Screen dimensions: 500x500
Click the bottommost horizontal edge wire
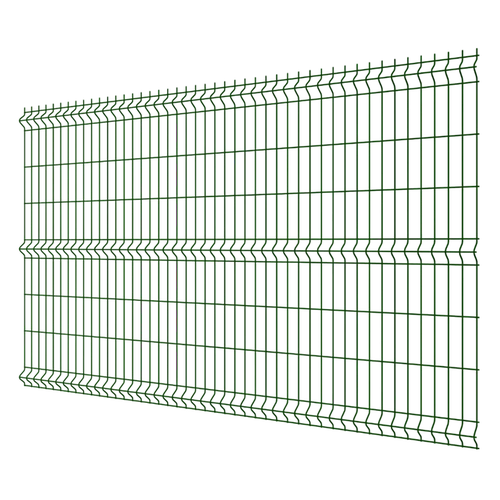click(x=250, y=416)
